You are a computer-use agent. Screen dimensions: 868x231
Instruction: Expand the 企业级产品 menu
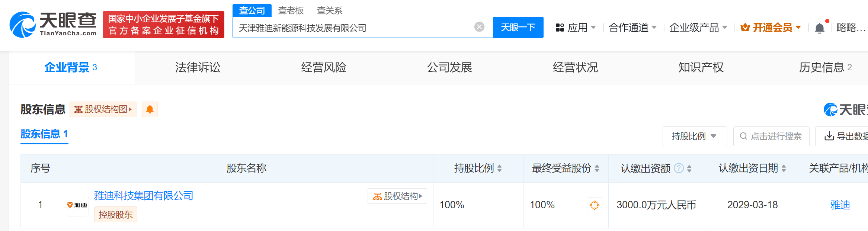[698, 28]
